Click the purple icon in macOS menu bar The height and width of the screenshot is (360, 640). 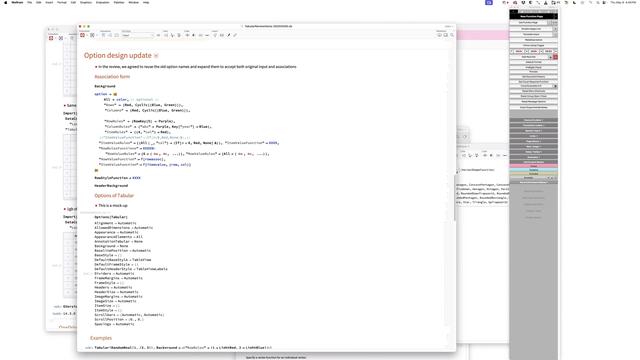click(489, 2)
